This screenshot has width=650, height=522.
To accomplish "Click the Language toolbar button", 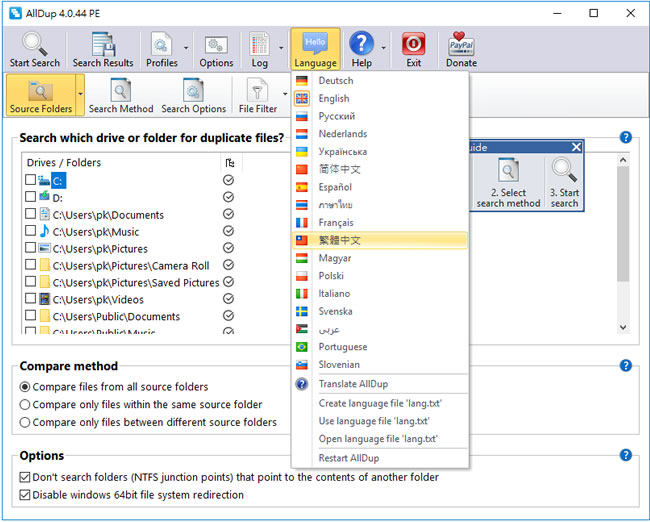I will [315, 50].
